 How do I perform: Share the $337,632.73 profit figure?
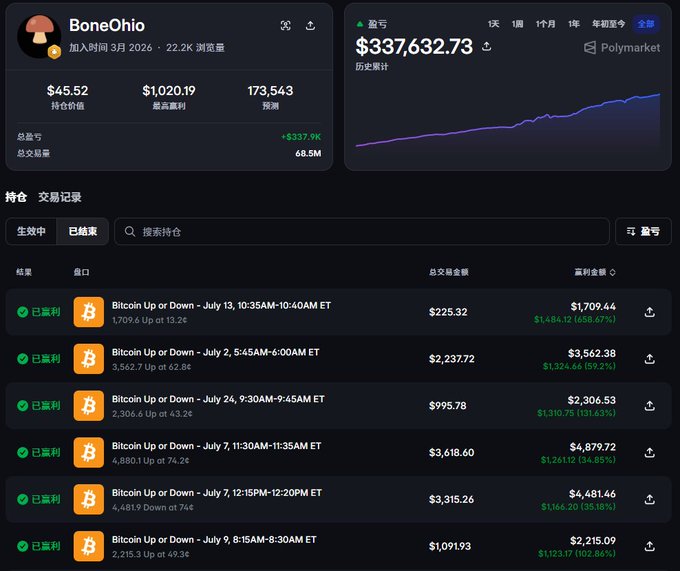(487, 46)
